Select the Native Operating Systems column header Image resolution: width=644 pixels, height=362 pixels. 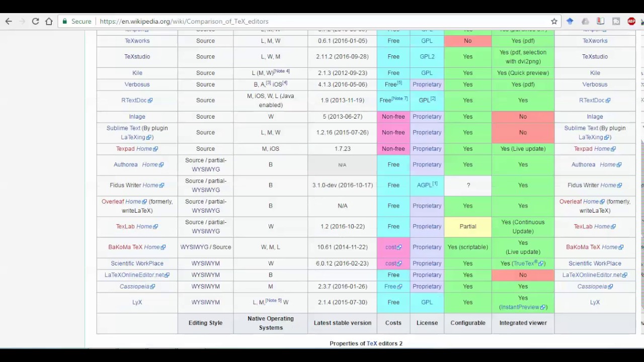coord(271,323)
